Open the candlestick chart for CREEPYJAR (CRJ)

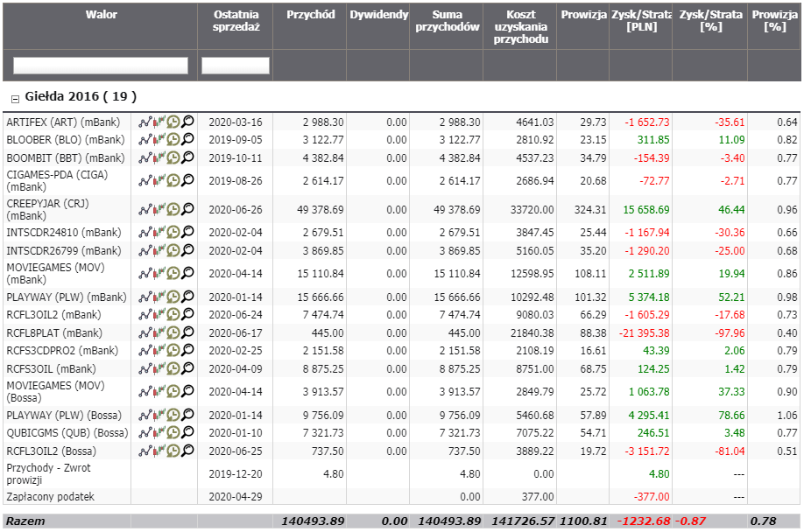click(159, 209)
